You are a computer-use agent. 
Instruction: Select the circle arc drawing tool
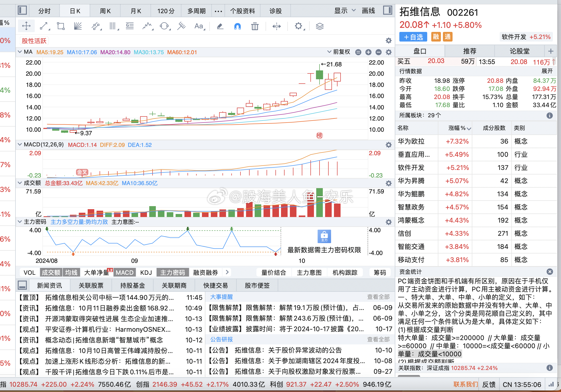click(x=164, y=26)
